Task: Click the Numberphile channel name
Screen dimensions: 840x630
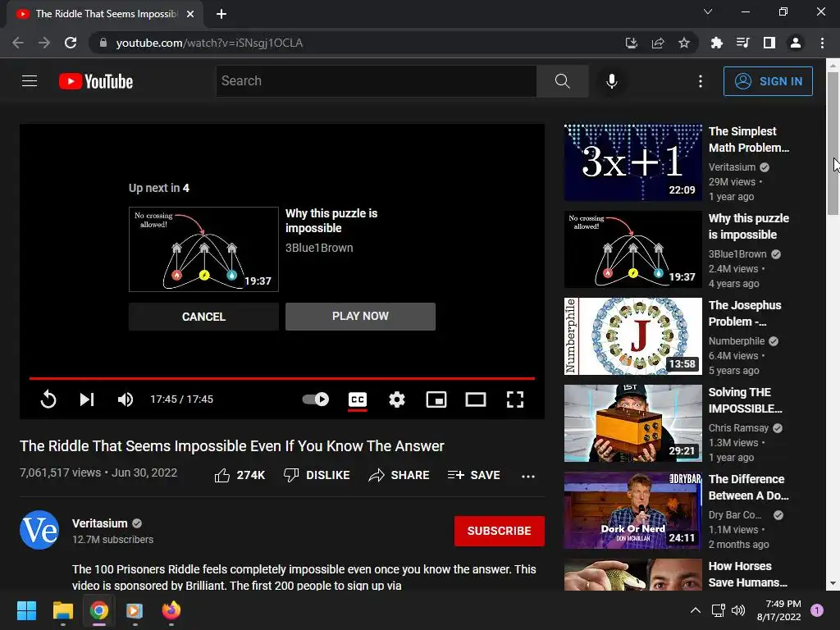Action: [x=737, y=340]
